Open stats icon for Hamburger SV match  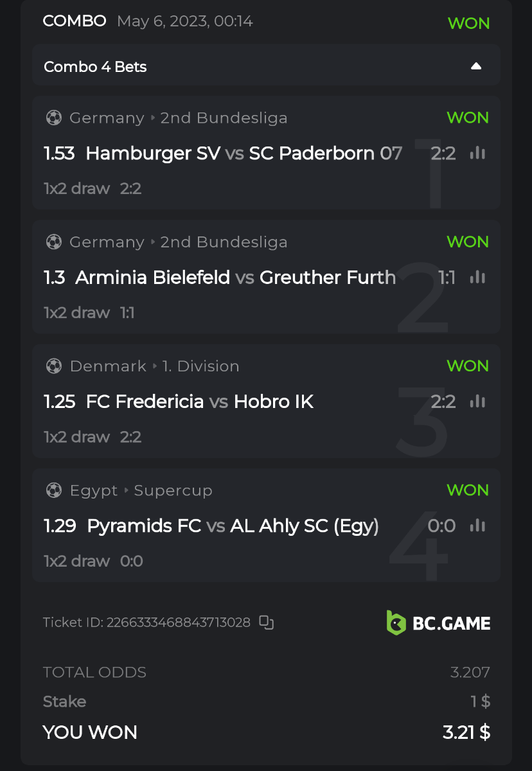pyautogui.click(x=477, y=153)
